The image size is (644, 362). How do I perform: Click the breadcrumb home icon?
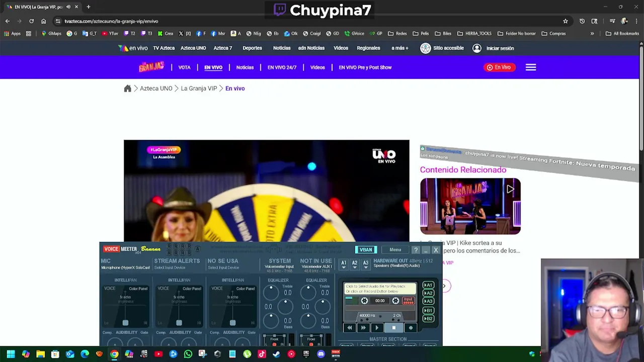click(x=127, y=88)
